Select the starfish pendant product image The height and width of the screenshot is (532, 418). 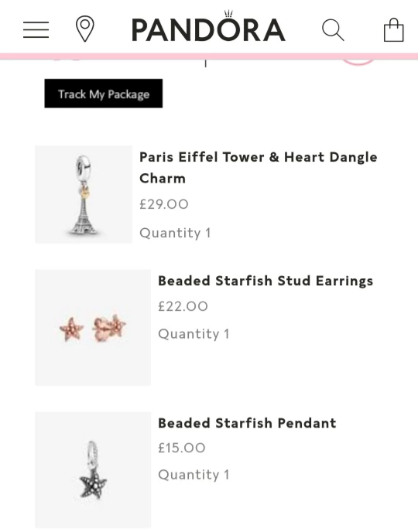pos(93,469)
